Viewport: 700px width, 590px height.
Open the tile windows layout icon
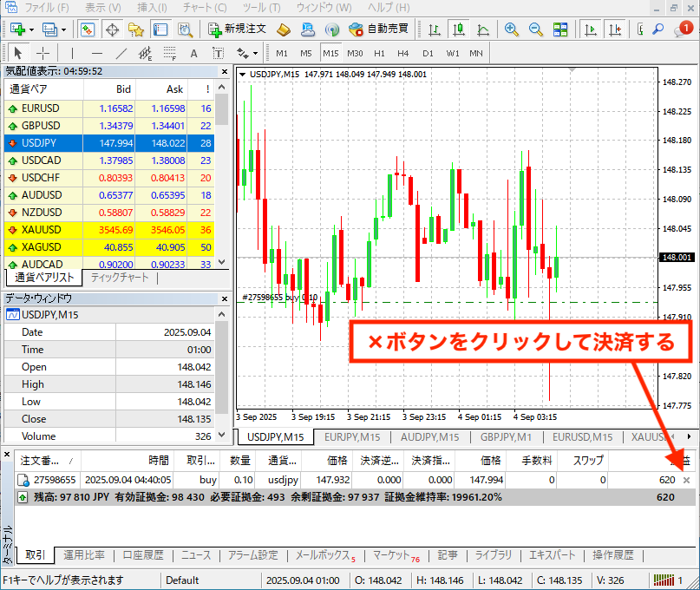tap(560, 29)
